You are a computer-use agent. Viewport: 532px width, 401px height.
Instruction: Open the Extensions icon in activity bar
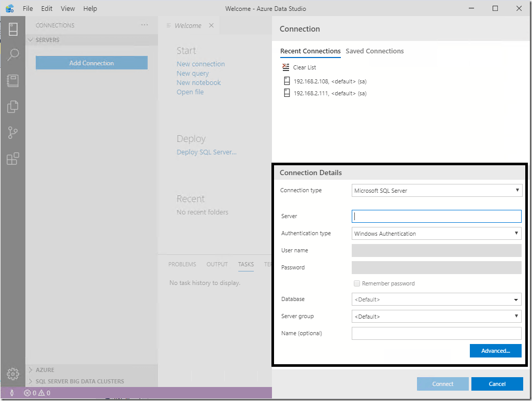click(x=13, y=159)
